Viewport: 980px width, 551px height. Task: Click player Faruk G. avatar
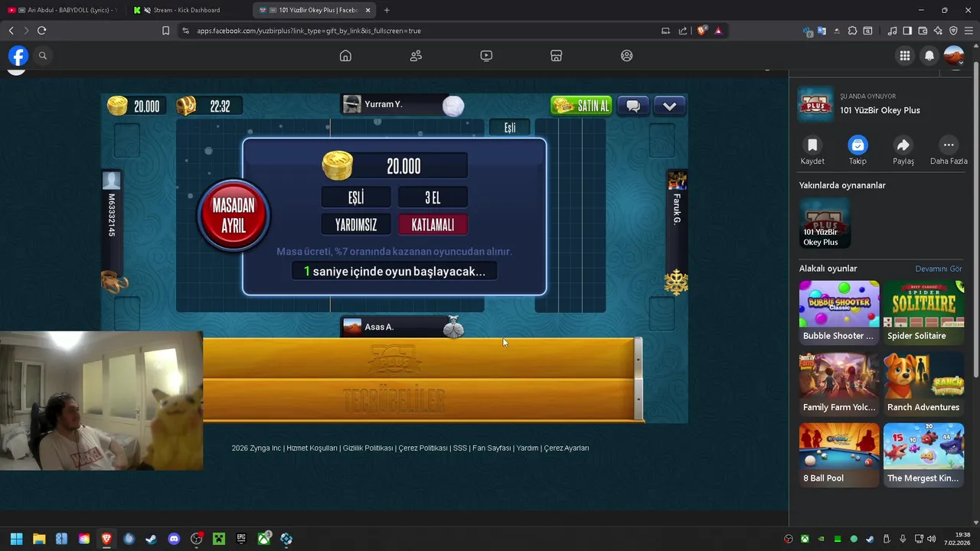[x=677, y=181]
